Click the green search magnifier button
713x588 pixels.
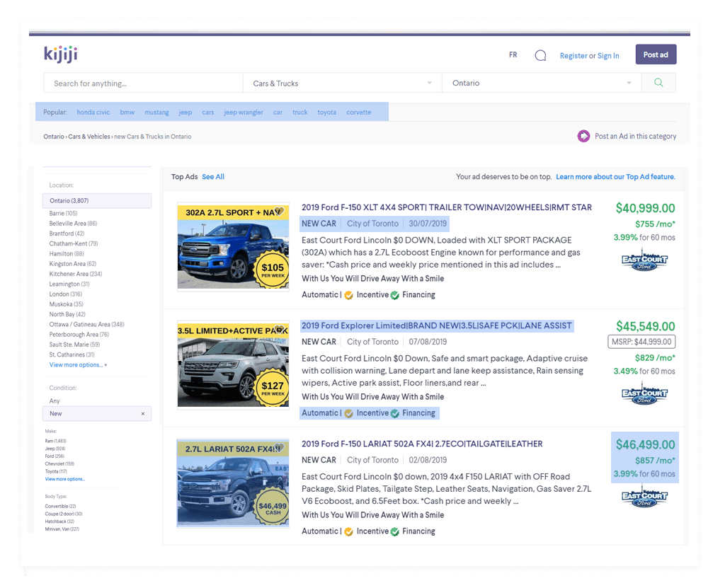click(658, 83)
